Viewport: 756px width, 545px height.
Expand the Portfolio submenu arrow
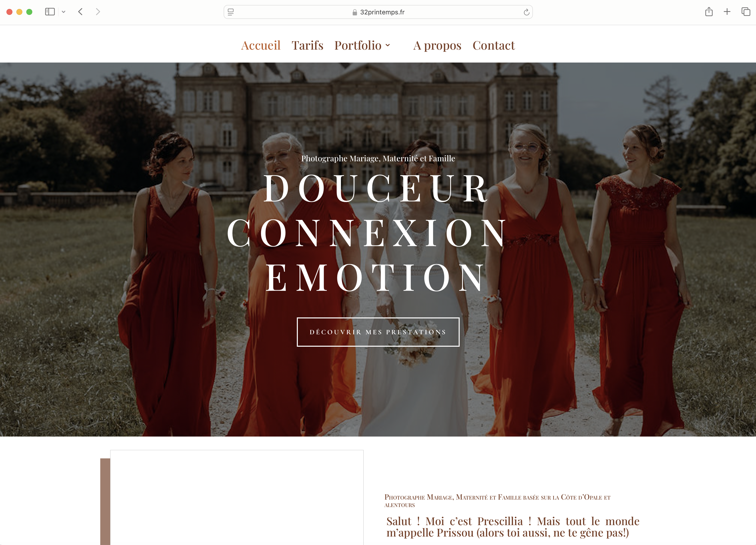[388, 46]
